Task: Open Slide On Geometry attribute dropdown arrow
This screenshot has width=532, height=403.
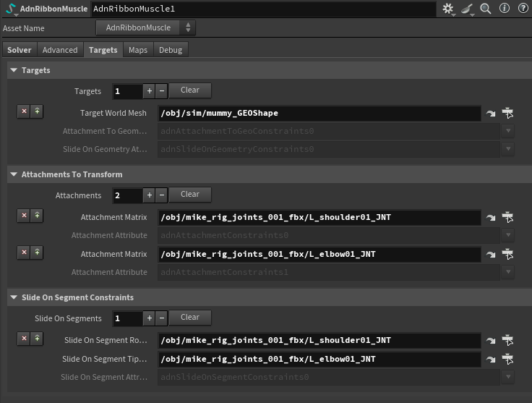Action: pos(508,149)
